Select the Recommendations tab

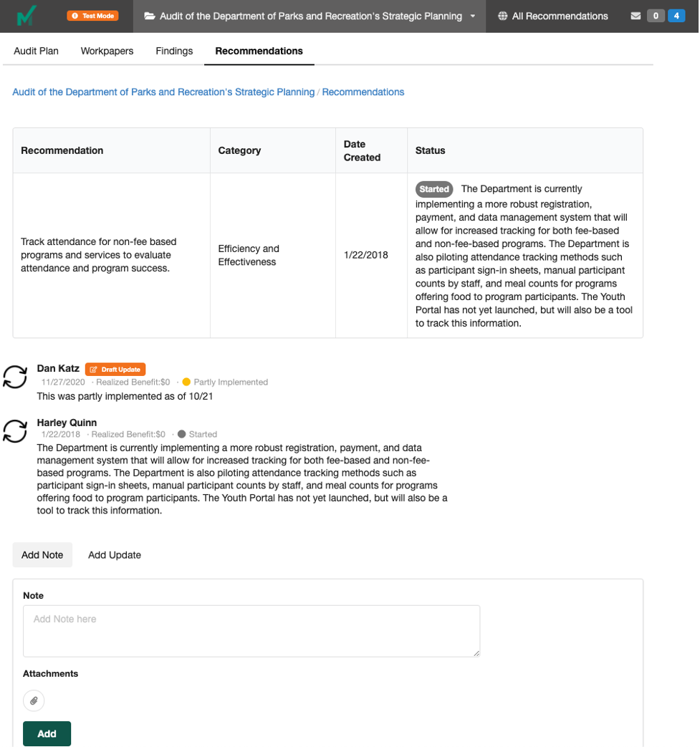259,51
